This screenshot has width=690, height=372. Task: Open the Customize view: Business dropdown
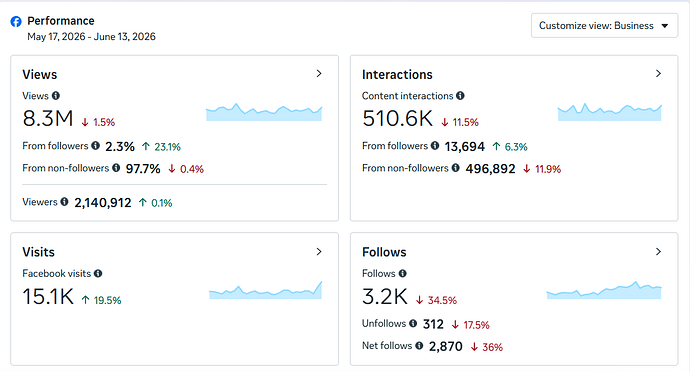point(604,26)
